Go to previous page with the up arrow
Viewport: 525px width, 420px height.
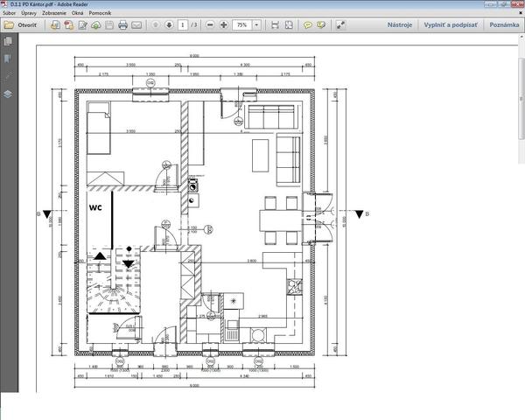(x=155, y=25)
